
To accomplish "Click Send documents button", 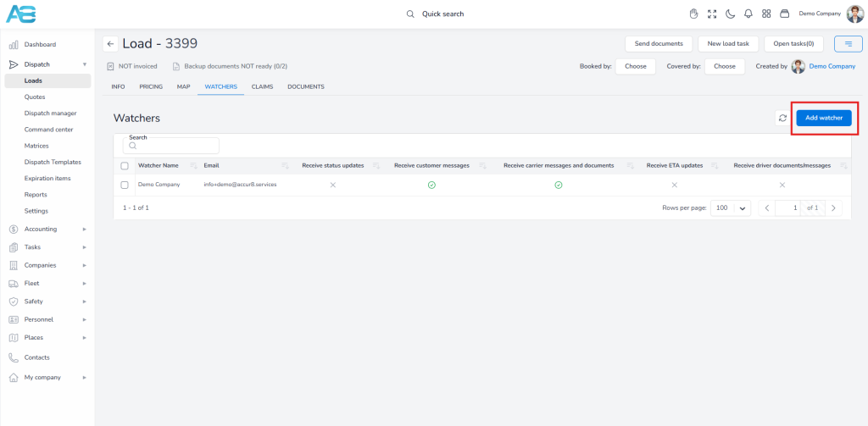I will [x=659, y=44].
